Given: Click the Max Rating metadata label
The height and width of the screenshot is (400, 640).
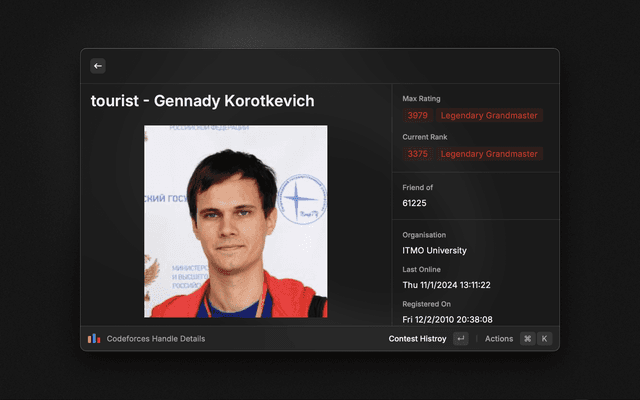Looking at the screenshot, I should point(421,99).
